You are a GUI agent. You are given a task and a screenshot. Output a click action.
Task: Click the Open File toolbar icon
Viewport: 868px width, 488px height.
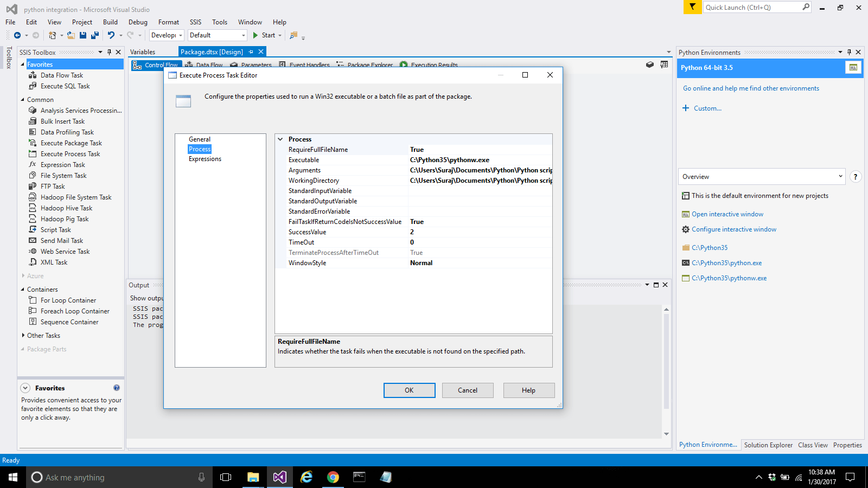71,35
